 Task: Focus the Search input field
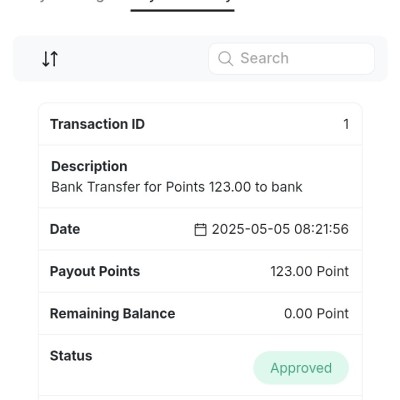pos(291,59)
